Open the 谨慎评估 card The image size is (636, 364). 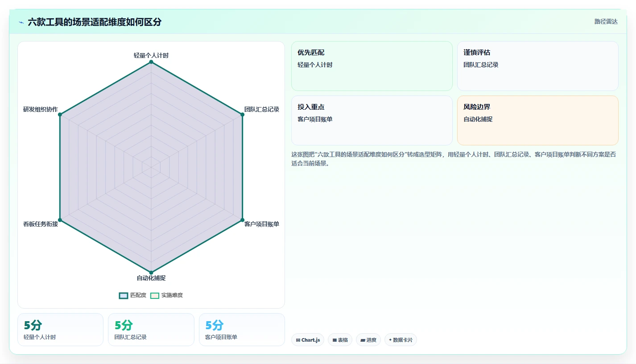pos(538,66)
